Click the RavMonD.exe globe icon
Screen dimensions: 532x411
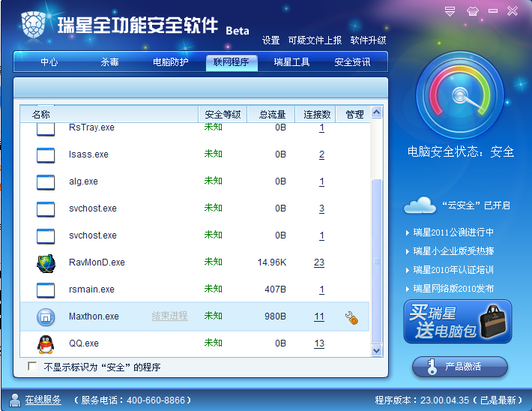point(46,263)
